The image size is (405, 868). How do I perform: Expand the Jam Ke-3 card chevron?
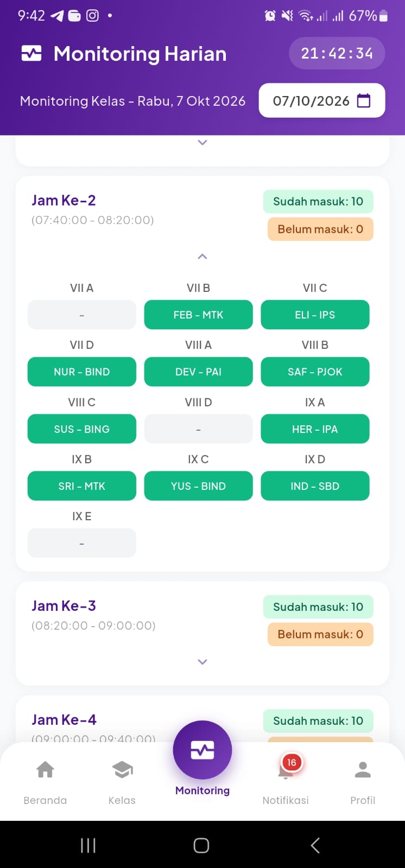click(x=202, y=662)
